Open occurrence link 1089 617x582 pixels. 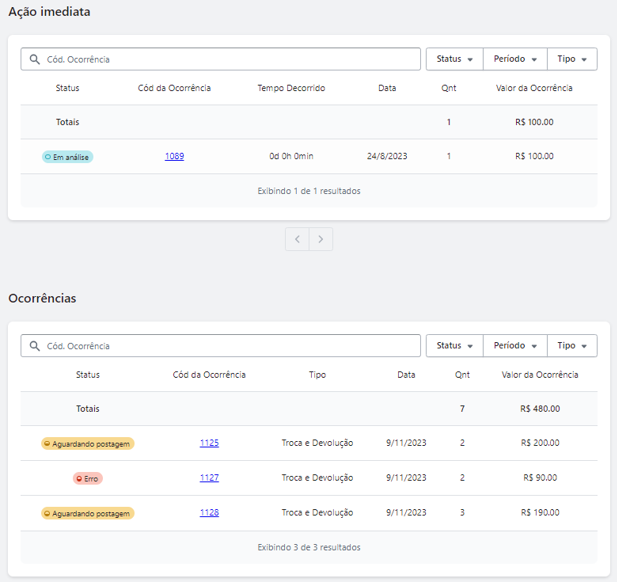[x=174, y=156]
